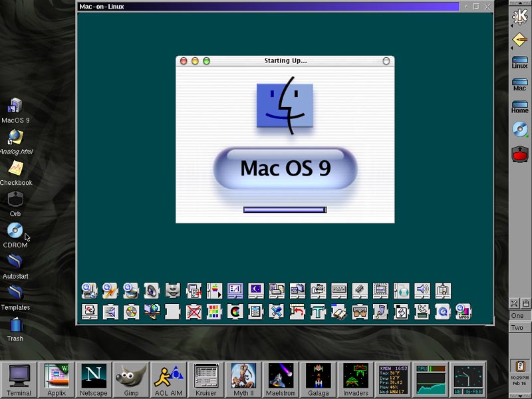Image resolution: width=532 pixels, height=399 pixels.
Task: Open the MacOS 9 desktop icon
Action: click(x=15, y=106)
